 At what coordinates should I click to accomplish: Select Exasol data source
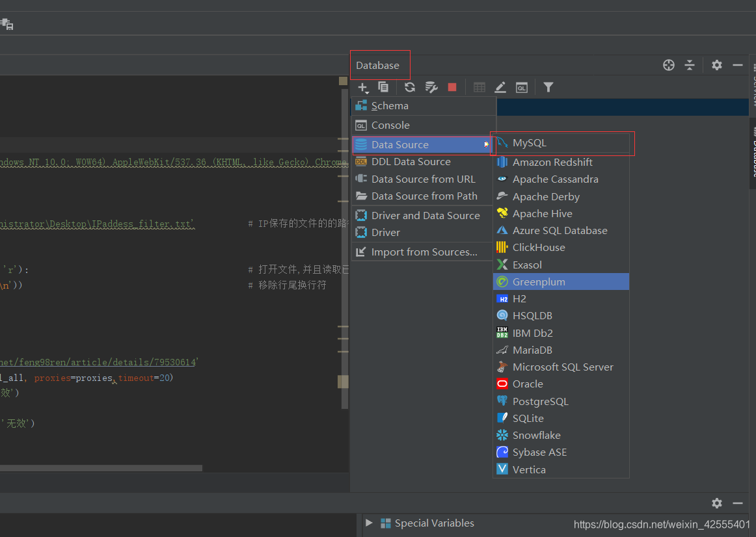tap(561, 265)
